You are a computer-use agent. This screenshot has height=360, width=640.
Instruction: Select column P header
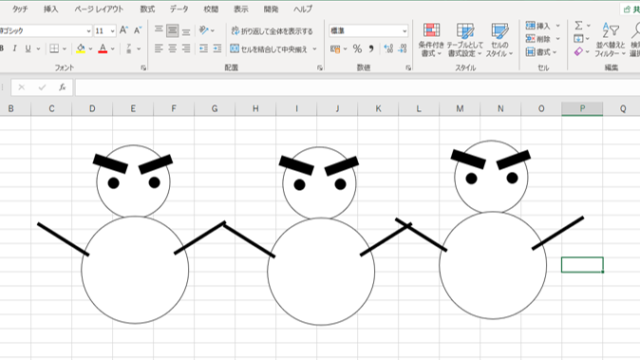(582, 109)
